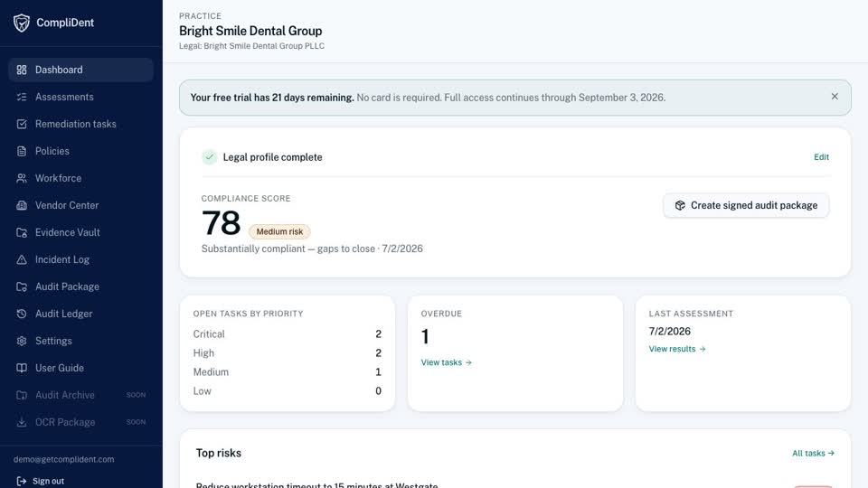Click the OCR Package download icon

tap(22, 422)
